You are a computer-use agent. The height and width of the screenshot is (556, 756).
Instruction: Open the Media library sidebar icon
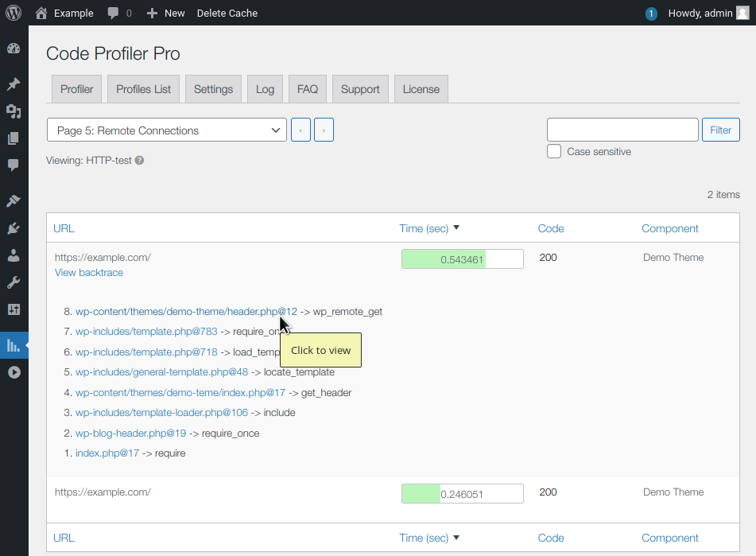click(x=14, y=111)
